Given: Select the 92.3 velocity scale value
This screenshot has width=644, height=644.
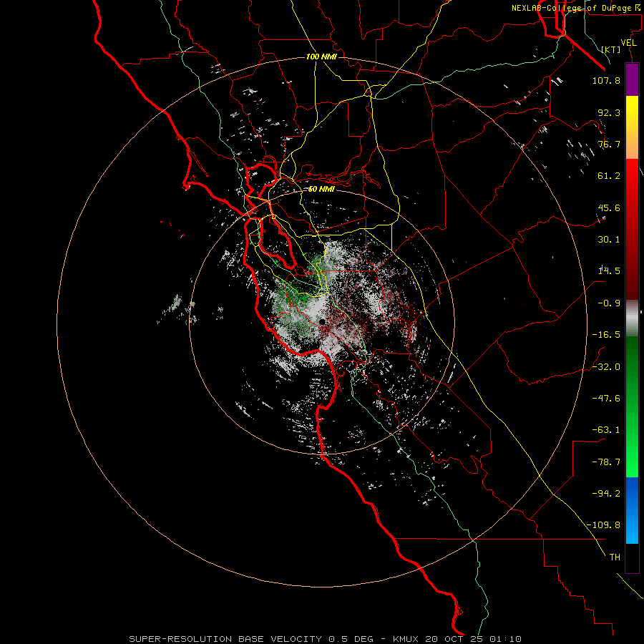Looking at the screenshot, I should point(609,112).
